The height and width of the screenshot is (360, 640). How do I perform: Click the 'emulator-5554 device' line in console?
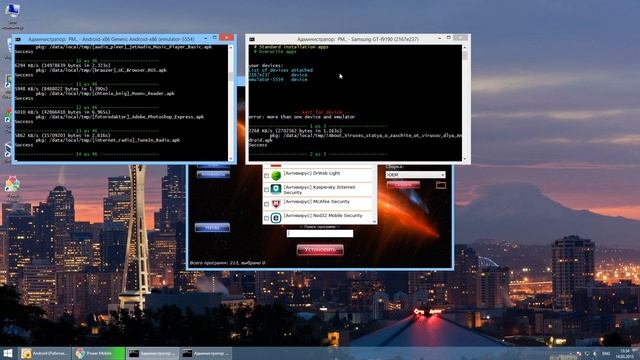click(278, 79)
